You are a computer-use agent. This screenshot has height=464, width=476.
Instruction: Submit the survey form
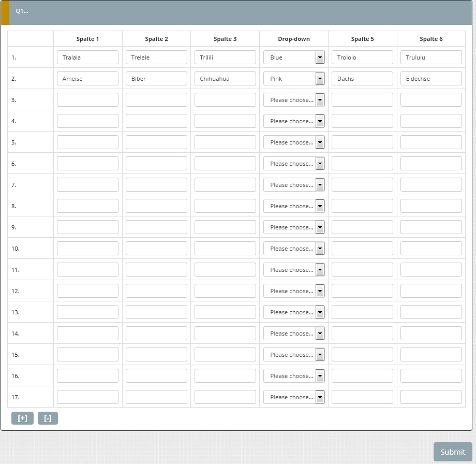click(453, 452)
